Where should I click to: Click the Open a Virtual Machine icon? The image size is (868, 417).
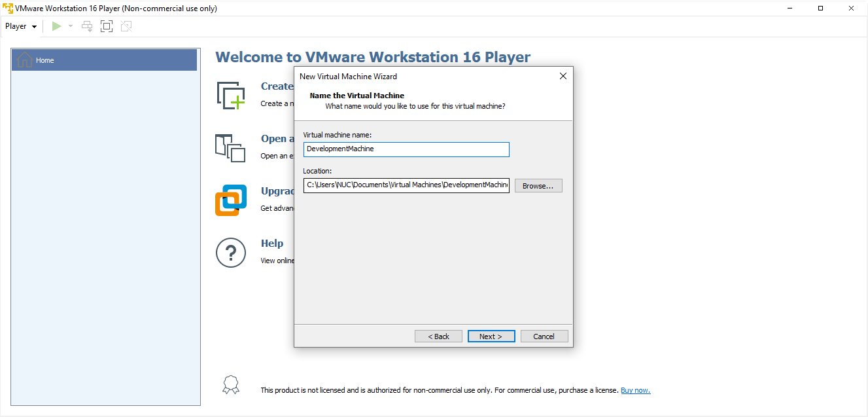point(230,148)
